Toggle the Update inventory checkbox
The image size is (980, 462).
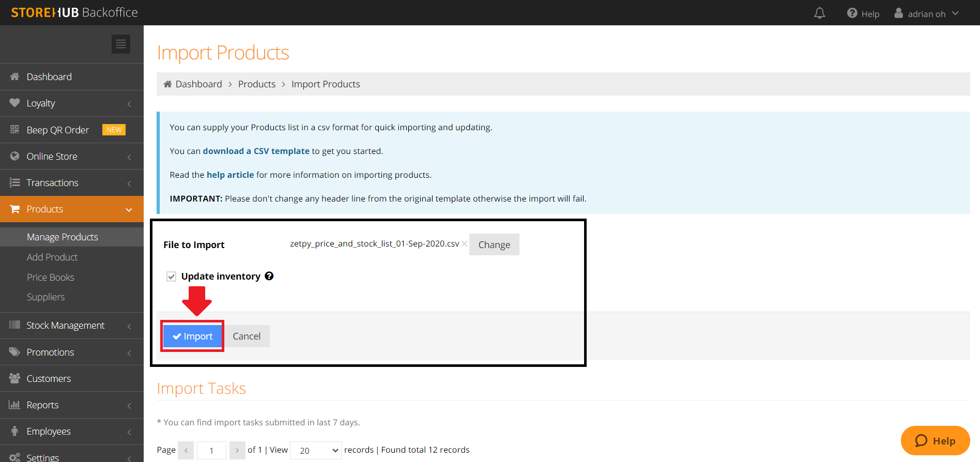coord(171,276)
